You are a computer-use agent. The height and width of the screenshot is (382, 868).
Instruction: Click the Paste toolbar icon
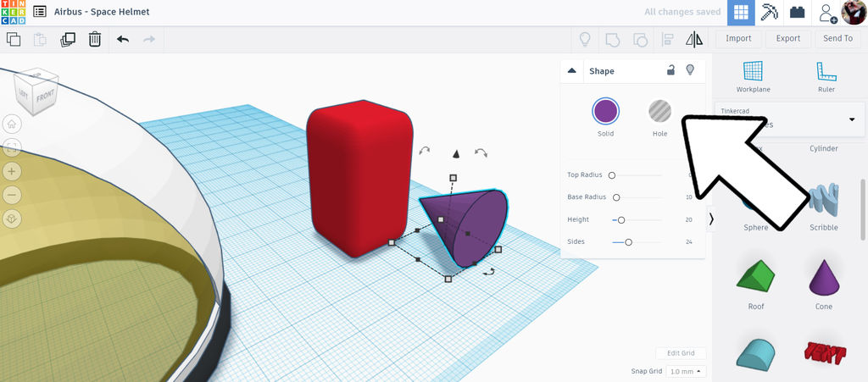pyautogui.click(x=40, y=39)
